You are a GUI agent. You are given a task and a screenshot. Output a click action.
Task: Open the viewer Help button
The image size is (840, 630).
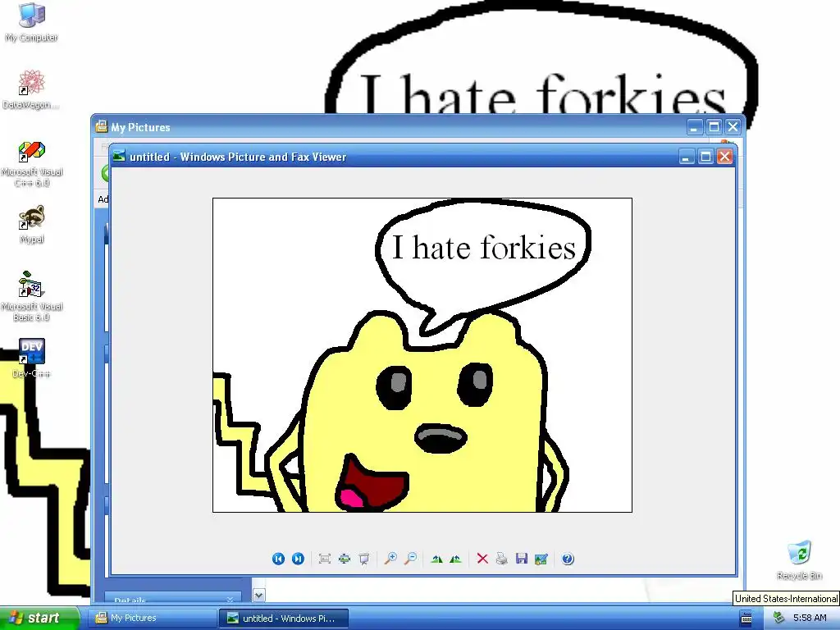(x=568, y=559)
